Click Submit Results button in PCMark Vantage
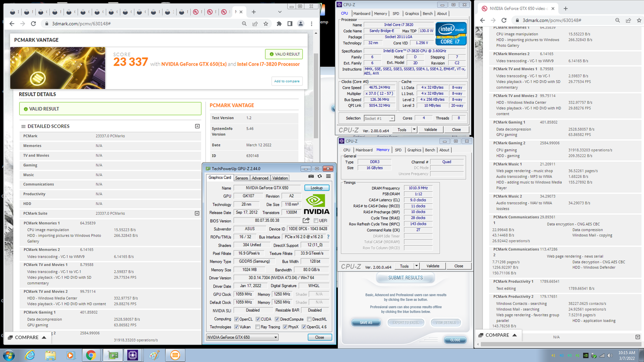 point(406,278)
